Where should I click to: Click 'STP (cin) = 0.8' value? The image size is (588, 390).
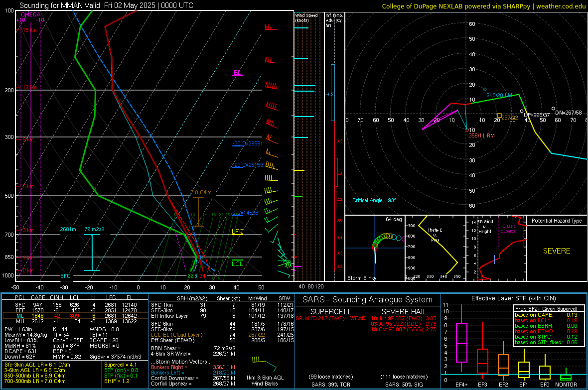tap(121, 370)
